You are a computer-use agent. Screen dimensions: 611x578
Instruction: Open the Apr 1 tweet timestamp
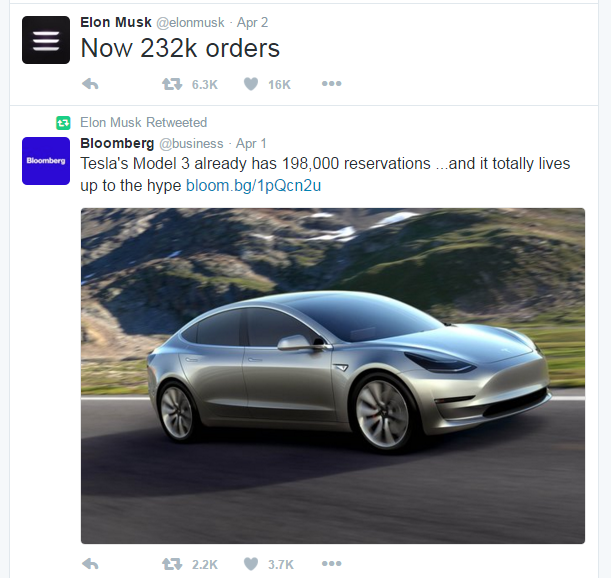point(251,143)
